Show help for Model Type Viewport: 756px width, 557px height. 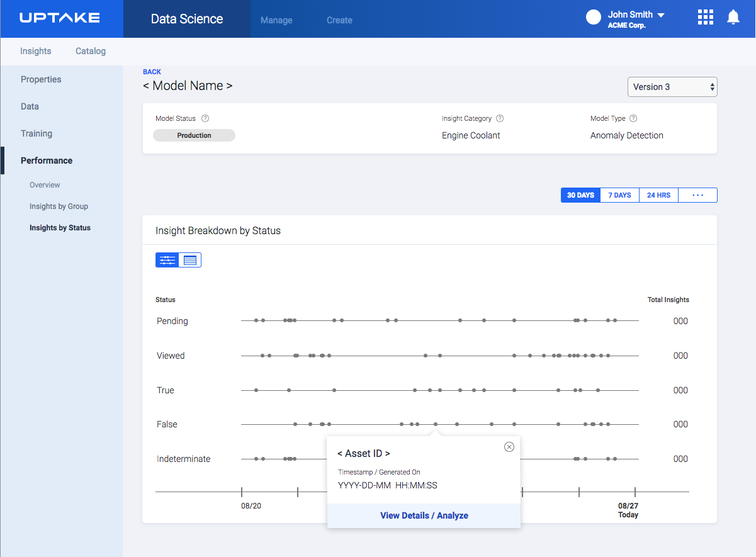click(633, 118)
